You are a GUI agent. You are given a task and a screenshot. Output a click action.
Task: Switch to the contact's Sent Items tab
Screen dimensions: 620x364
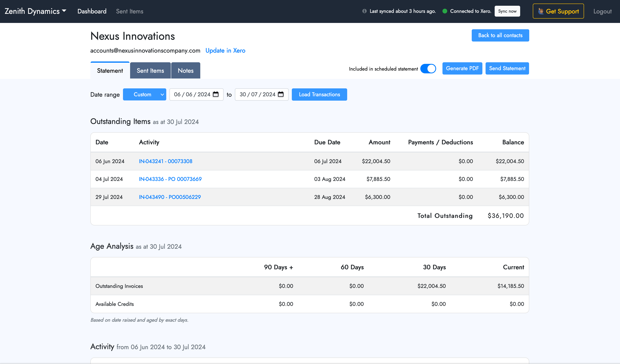click(150, 71)
